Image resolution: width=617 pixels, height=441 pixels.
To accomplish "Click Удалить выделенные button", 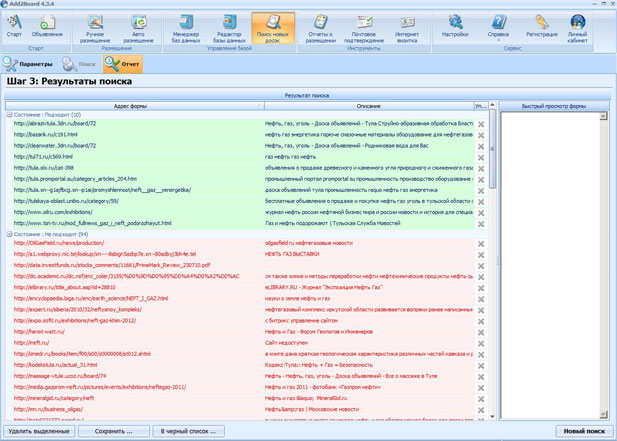I will pyautogui.click(x=39, y=431).
